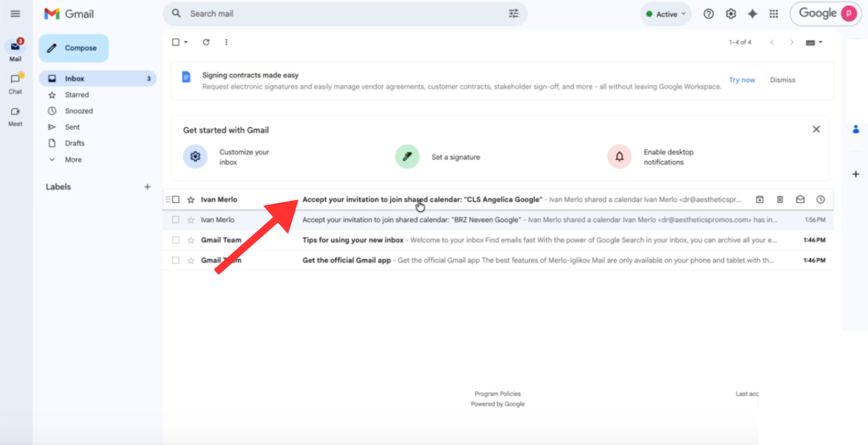Open the select dropdown arrow
Image resolution: width=868 pixels, height=445 pixels.
(186, 42)
